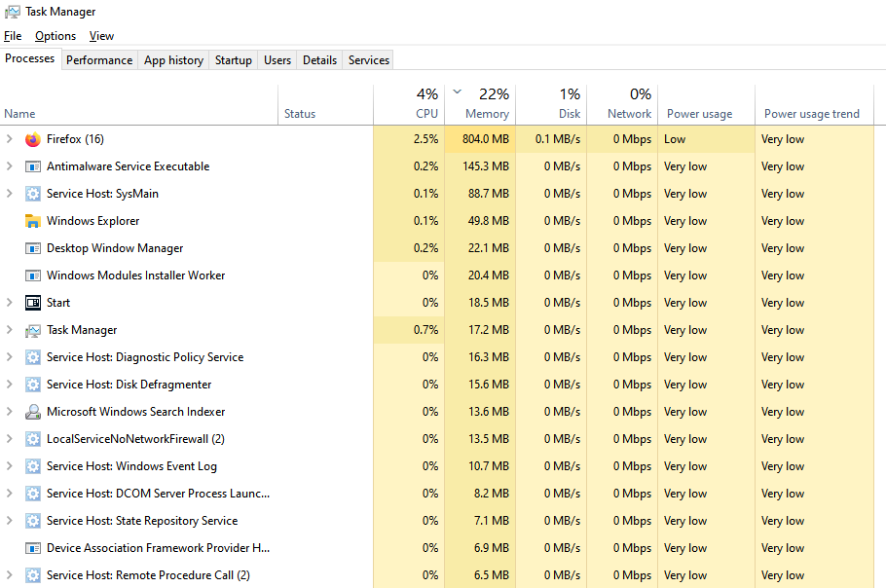Click the Disk Defragmenter service gear icon
The width and height of the screenshot is (886, 588).
(x=33, y=385)
